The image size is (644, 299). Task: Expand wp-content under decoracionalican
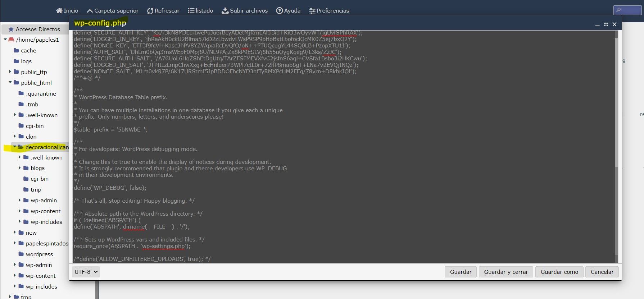20,211
